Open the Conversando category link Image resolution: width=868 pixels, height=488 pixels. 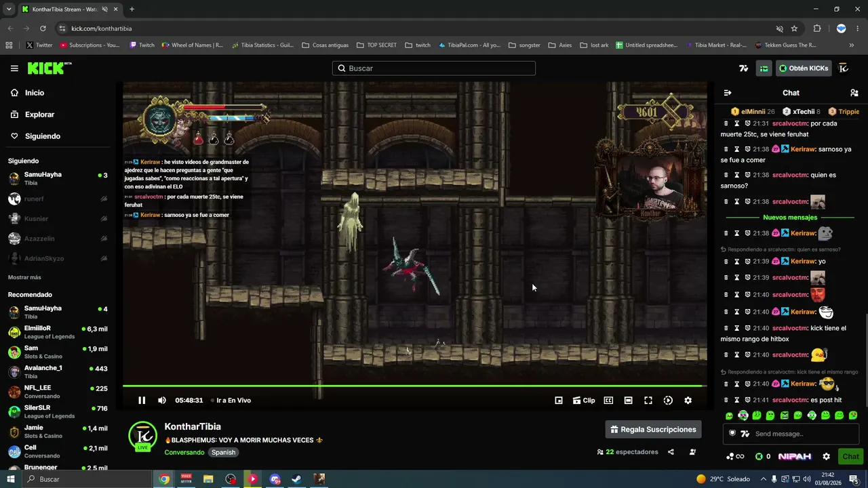click(184, 453)
